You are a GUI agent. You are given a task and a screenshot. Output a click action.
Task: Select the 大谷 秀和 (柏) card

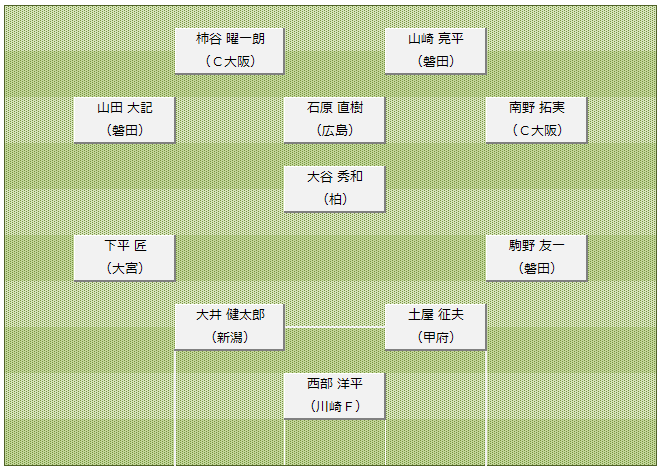tap(334, 189)
